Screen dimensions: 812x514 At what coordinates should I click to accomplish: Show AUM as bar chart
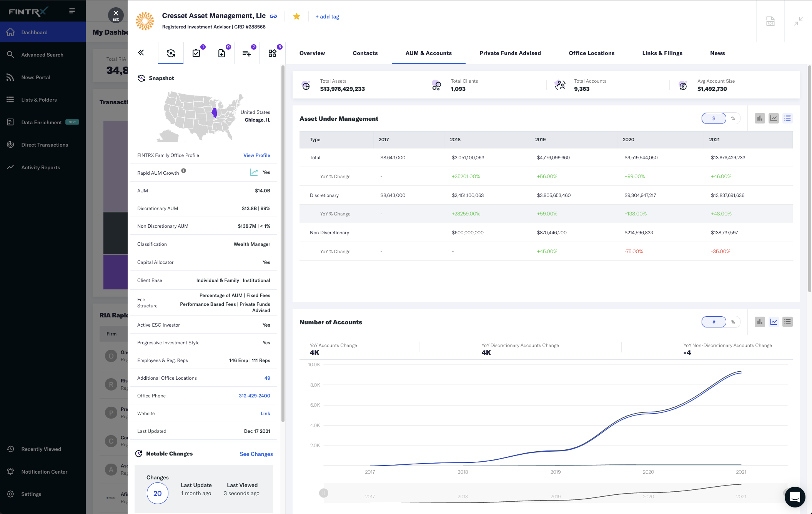click(760, 118)
